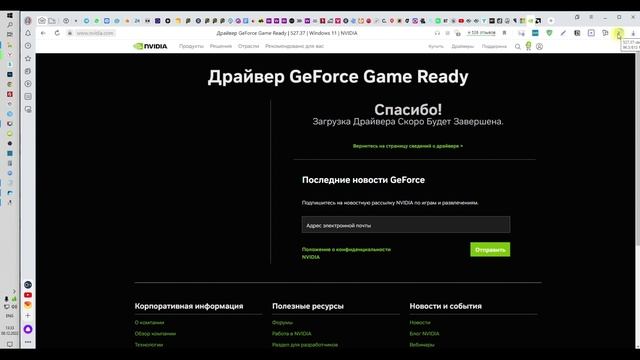Click the bookmark icon in address bar
Screen dimensions: 640x360
[x=504, y=33]
